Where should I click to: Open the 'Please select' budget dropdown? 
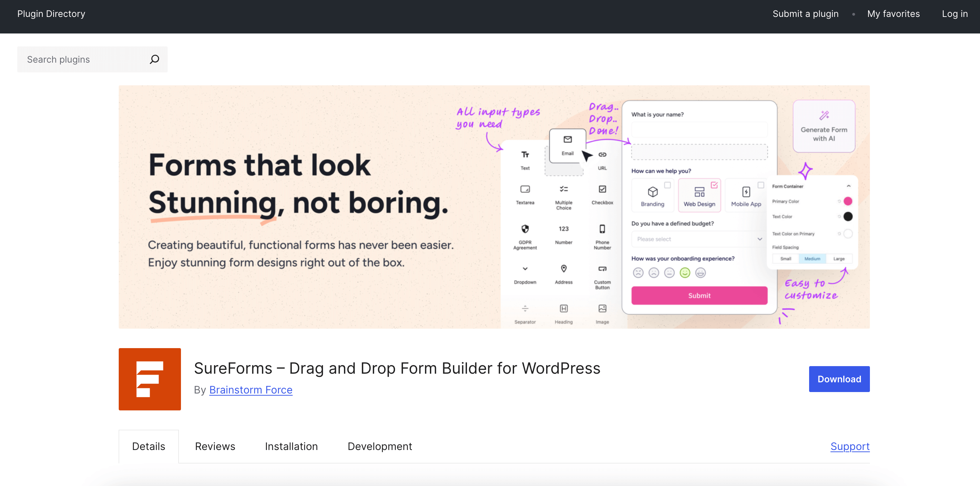coord(699,239)
